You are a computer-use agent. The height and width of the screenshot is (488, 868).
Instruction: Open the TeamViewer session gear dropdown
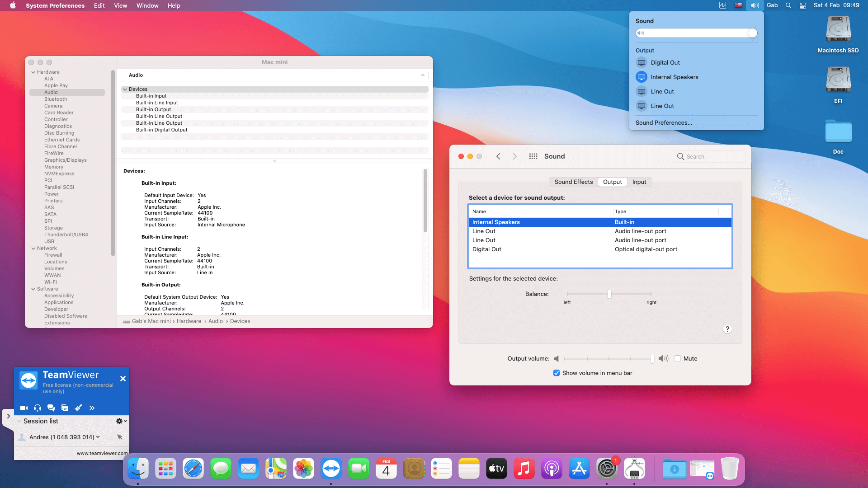pyautogui.click(x=121, y=421)
